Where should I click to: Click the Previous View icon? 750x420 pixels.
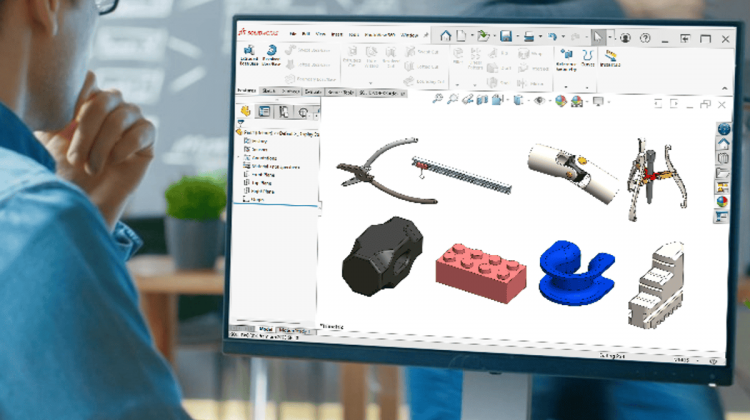(467, 99)
